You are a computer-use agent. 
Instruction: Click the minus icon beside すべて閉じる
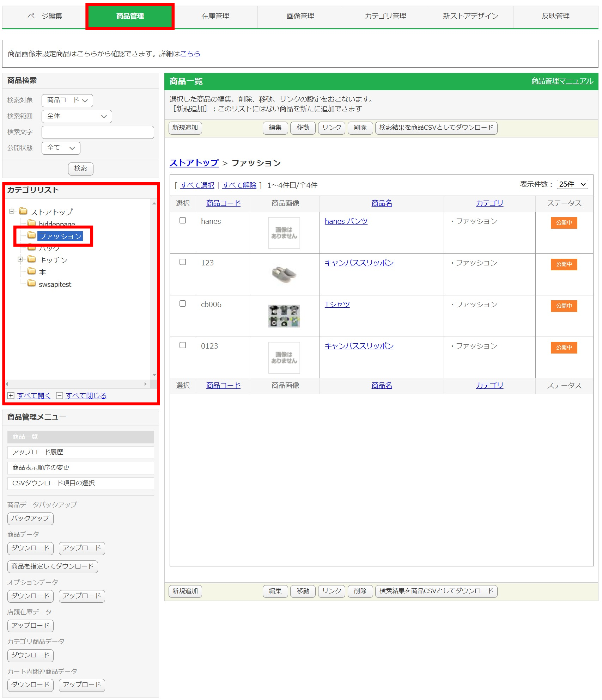click(x=60, y=395)
